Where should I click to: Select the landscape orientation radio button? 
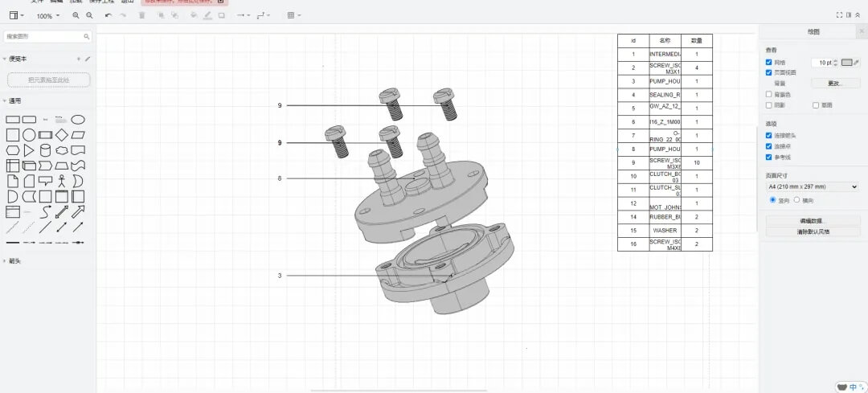coord(797,200)
